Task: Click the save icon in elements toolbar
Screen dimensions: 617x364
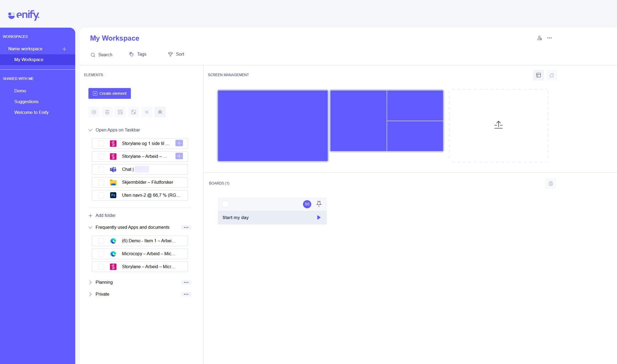Action: (x=120, y=112)
